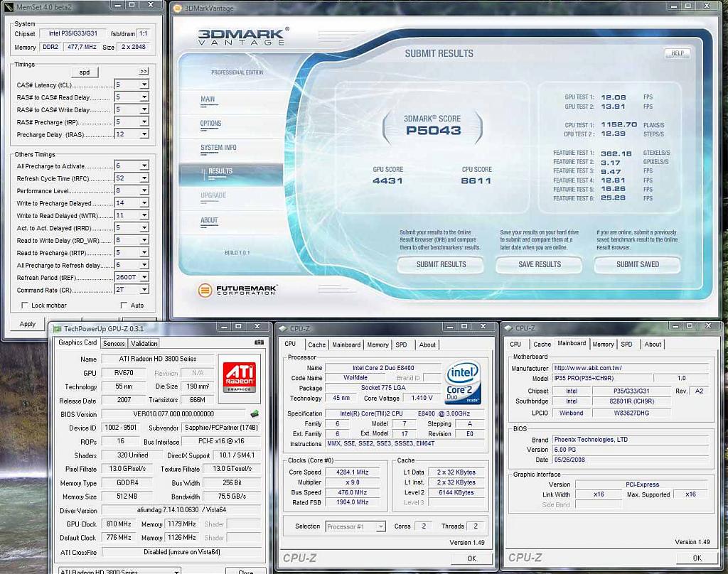Click the CPU Score value 8611
Image resolution: width=728 pixels, height=574 pixels.
pos(476,181)
